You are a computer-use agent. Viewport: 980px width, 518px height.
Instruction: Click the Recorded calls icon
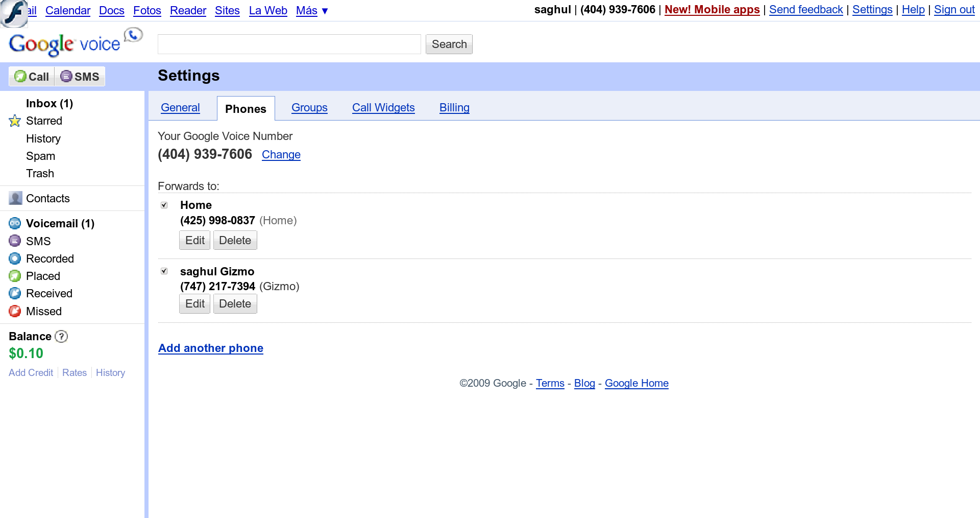[x=15, y=258]
